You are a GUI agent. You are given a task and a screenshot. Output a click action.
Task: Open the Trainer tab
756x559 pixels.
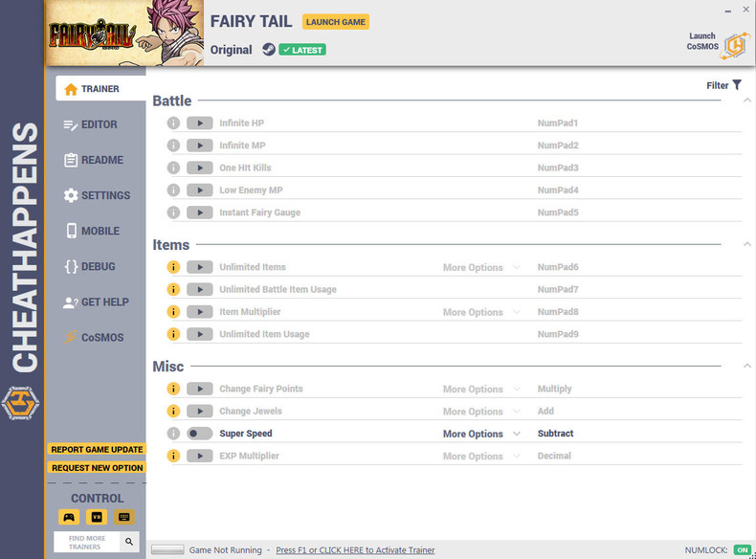100,88
